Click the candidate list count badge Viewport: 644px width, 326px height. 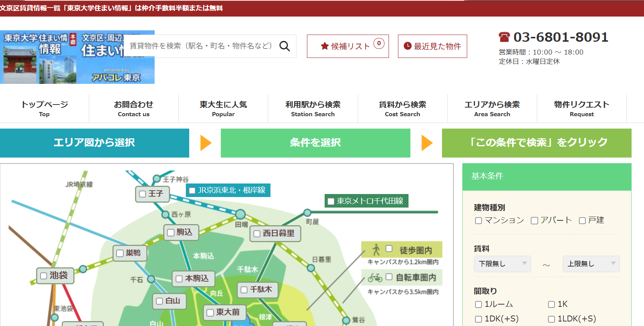[379, 43]
